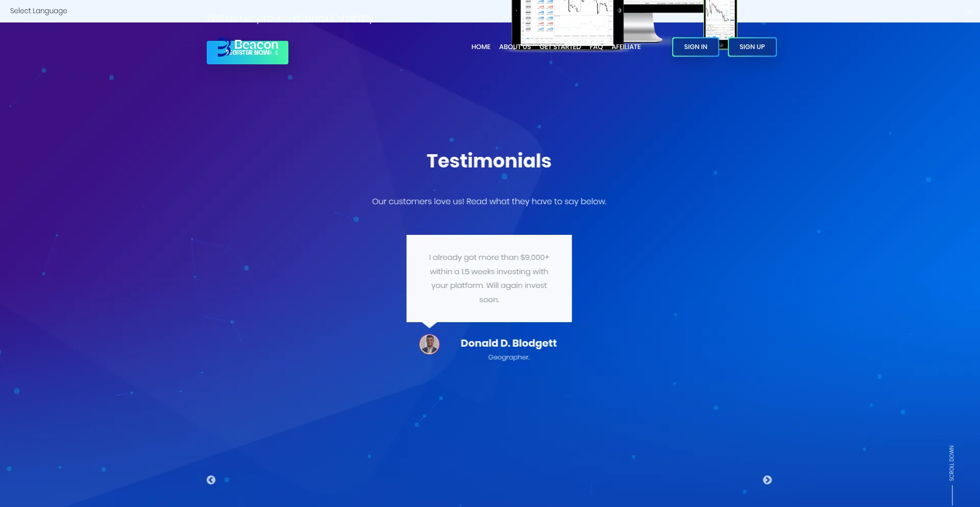Click the SCROLL DOWN indicator

(x=951, y=464)
